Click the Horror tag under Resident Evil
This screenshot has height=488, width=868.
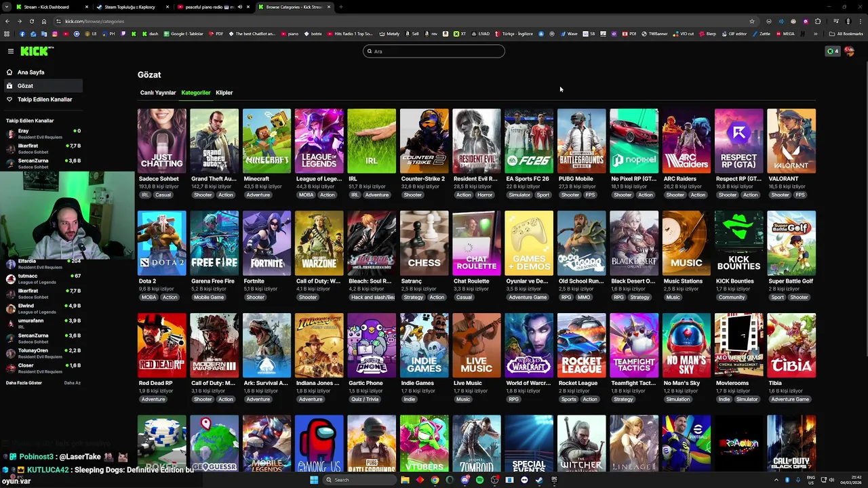point(485,195)
